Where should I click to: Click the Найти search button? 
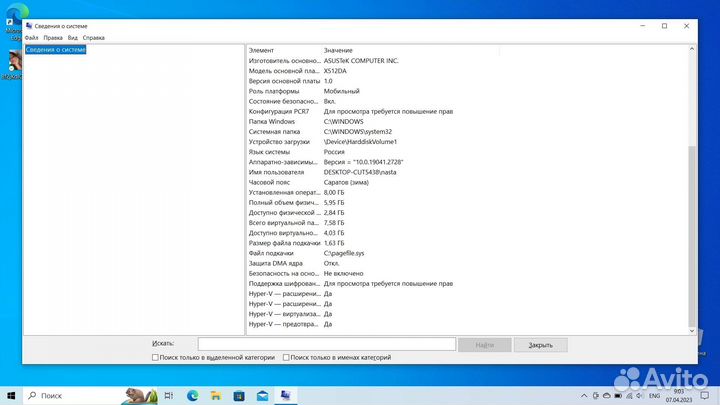click(485, 344)
